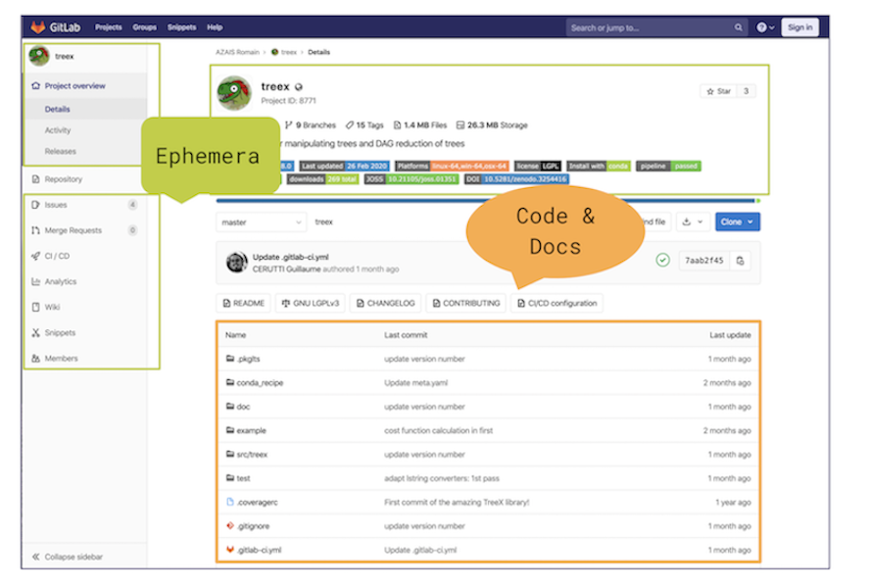The height and width of the screenshot is (588, 869).
Task: Open the conda_recipe folder
Action: (x=260, y=383)
